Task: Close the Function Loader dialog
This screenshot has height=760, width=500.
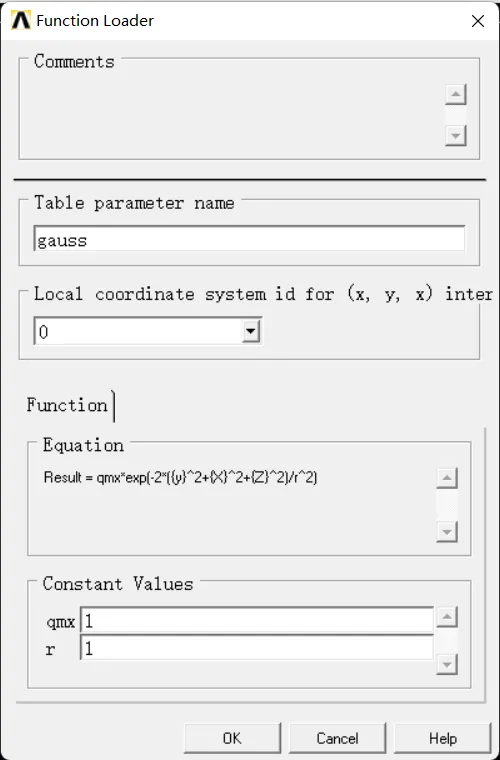Action: [478, 21]
